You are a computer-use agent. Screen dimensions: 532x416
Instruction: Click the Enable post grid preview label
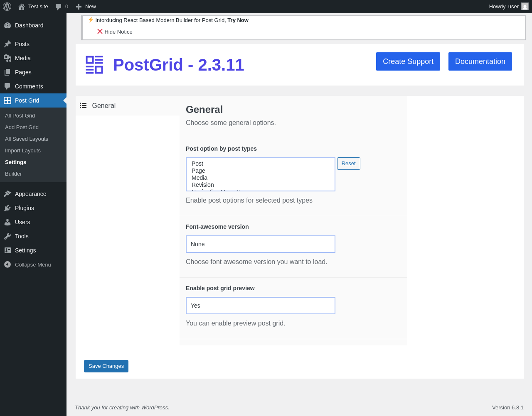tap(220, 288)
